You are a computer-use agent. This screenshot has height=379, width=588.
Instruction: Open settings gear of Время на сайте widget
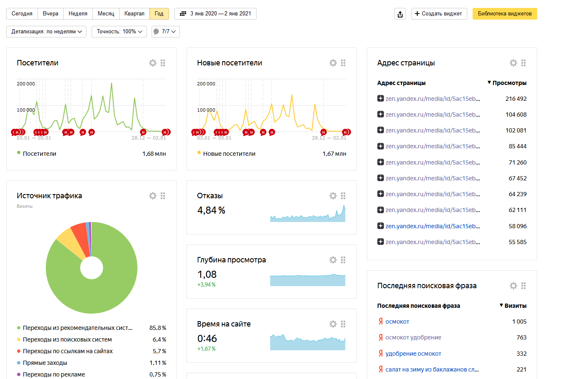333,324
